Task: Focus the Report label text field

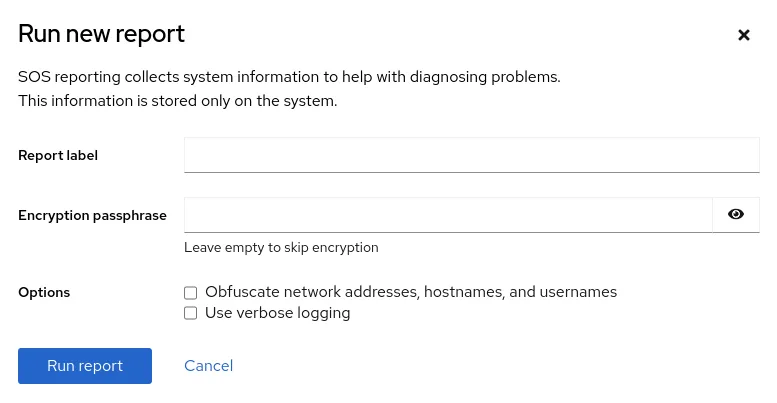Action: [x=472, y=155]
